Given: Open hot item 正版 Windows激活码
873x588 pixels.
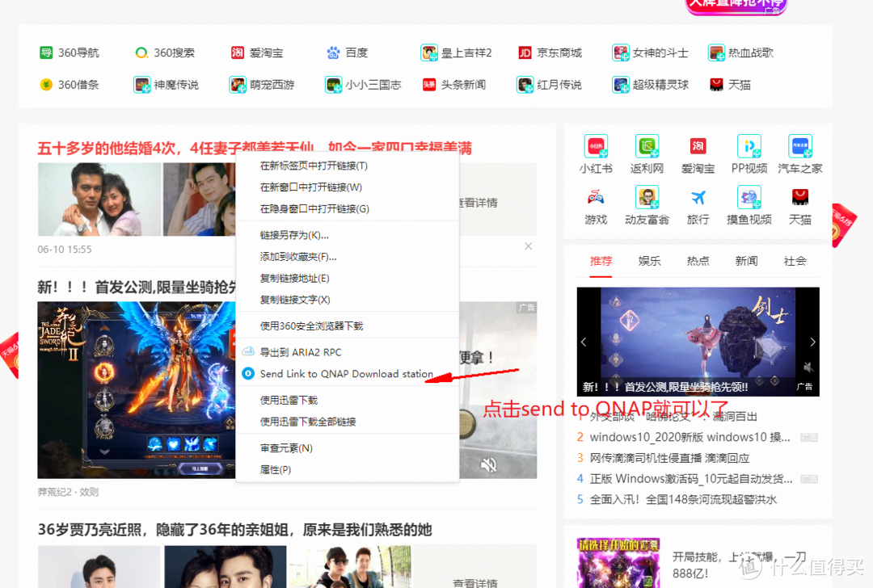Looking at the screenshot, I should click(691, 479).
